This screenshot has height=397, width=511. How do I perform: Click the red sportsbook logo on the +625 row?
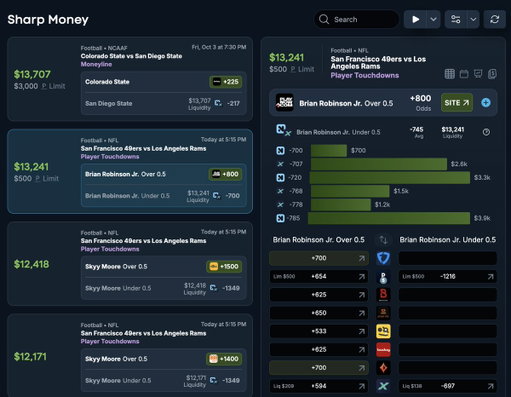pos(383,350)
